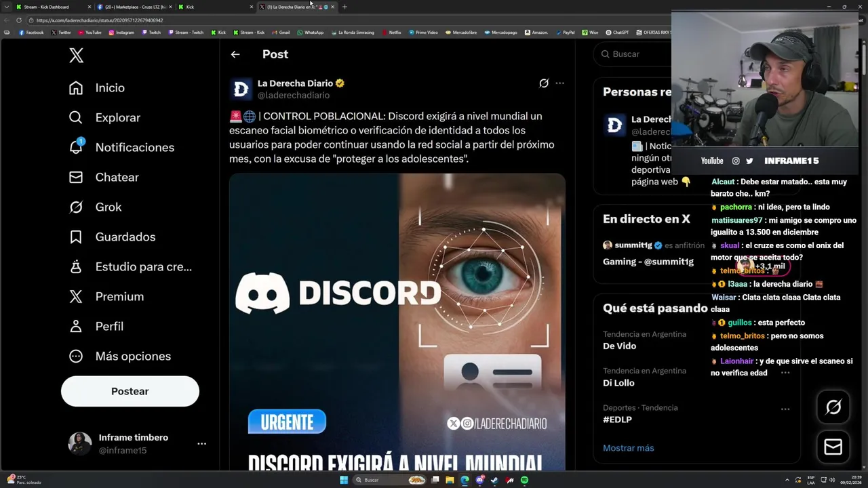
Task: Open Notificaciones bell icon
Action: [x=76, y=147]
